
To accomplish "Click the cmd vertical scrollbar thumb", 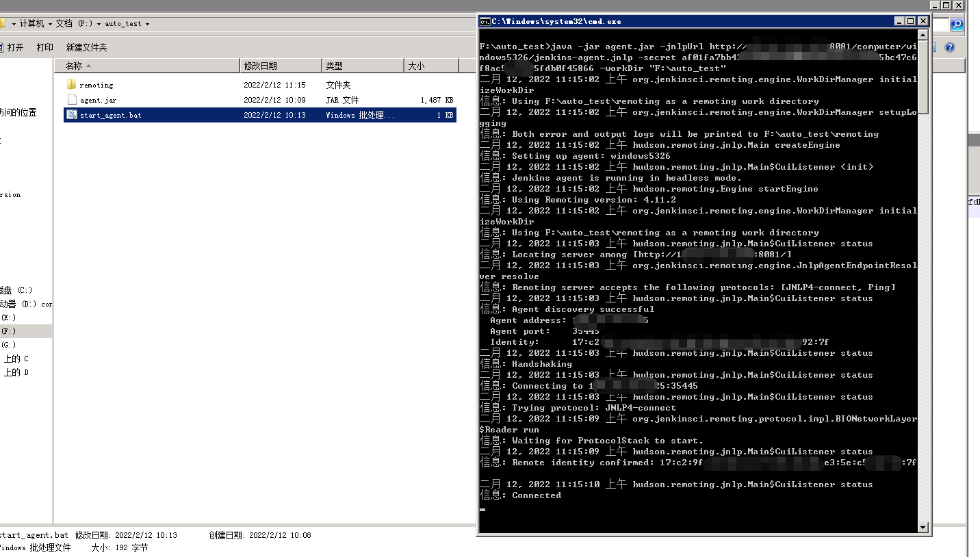I will (x=923, y=77).
